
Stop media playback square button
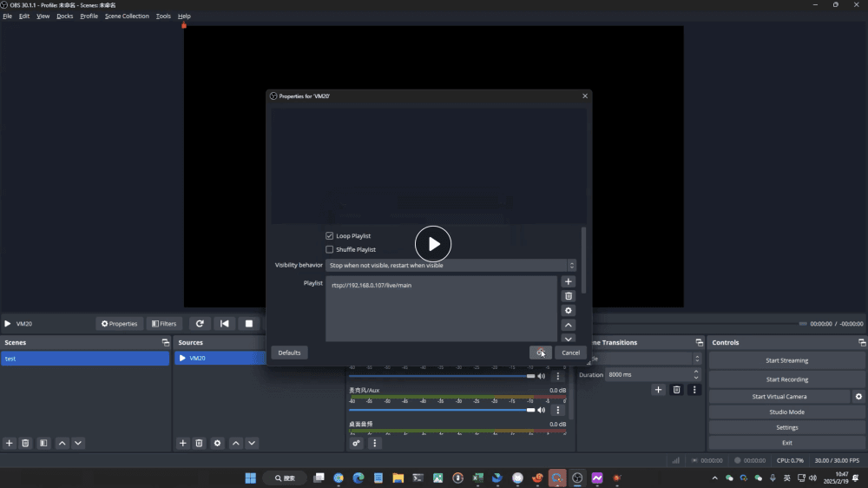(248, 324)
